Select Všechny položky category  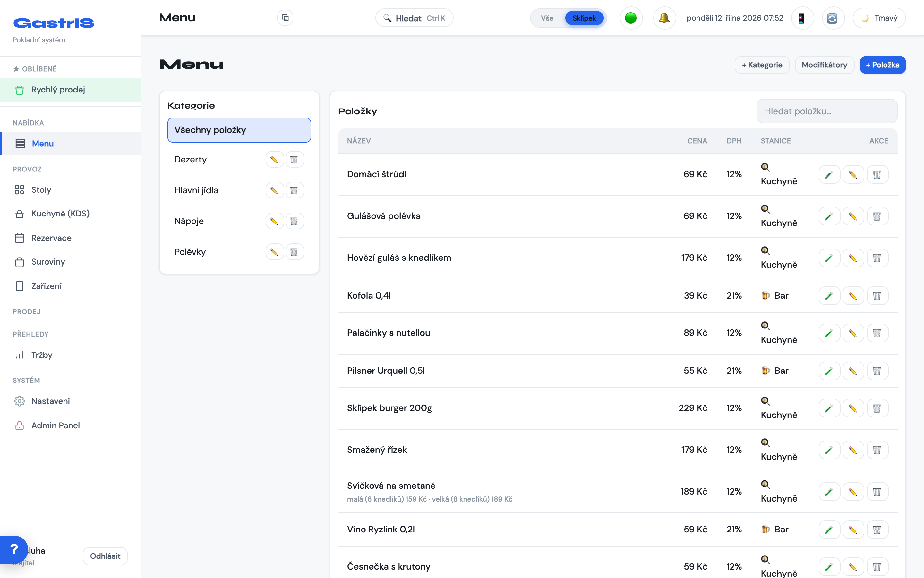coord(239,130)
